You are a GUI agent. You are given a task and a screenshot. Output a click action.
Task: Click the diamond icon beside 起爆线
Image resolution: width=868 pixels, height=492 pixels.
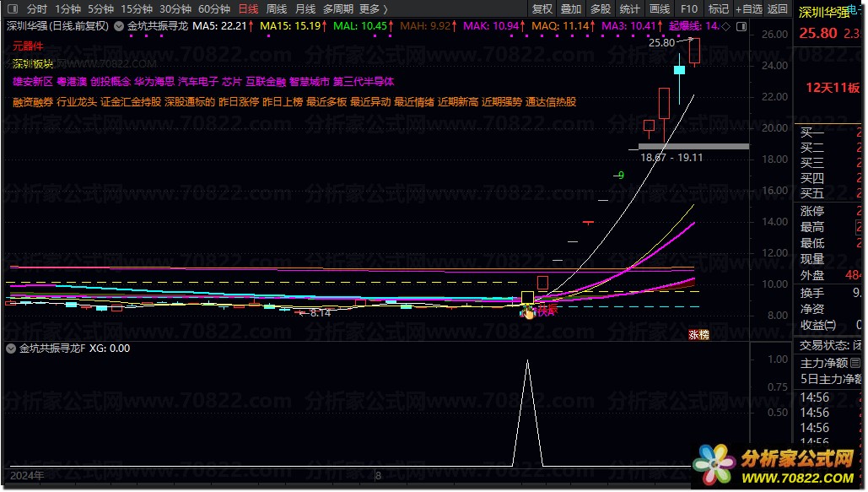pyautogui.click(x=726, y=27)
